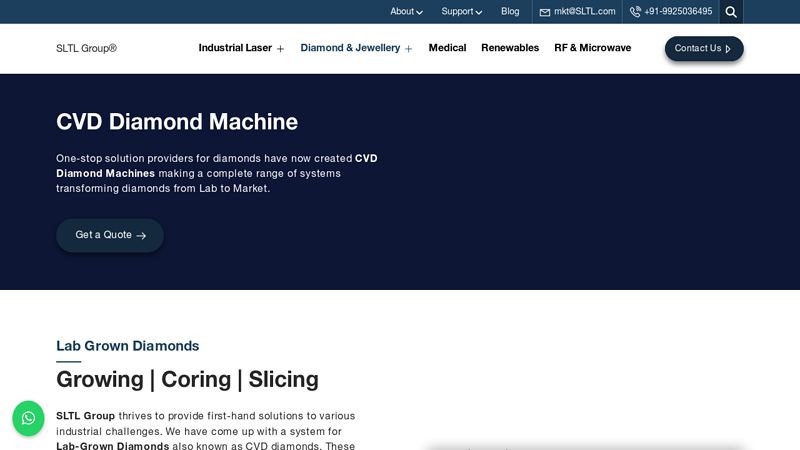Go to the Blog page
This screenshot has height=450, width=800.
click(510, 12)
